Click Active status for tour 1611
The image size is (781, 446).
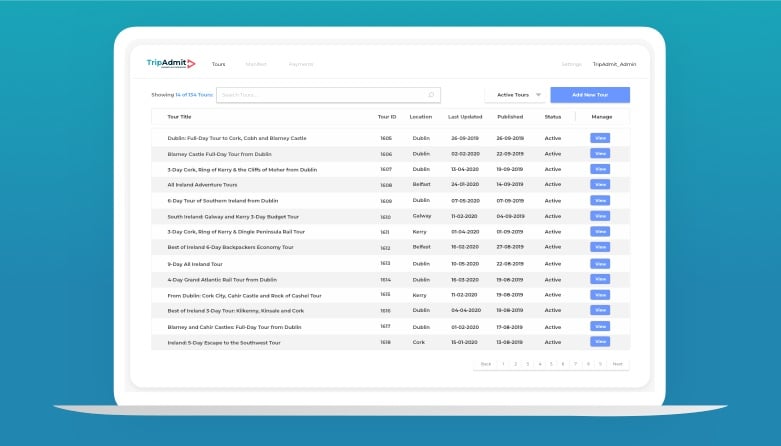tap(552, 232)
